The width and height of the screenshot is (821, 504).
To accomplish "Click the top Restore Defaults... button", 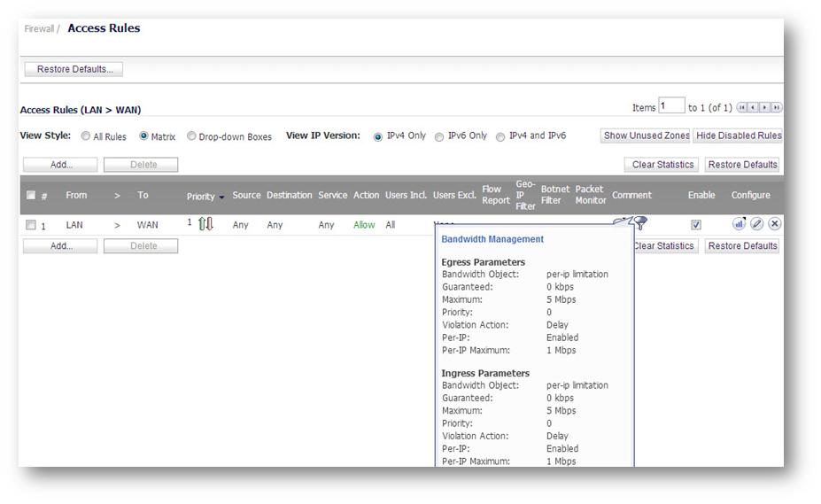I will point(74,69).
